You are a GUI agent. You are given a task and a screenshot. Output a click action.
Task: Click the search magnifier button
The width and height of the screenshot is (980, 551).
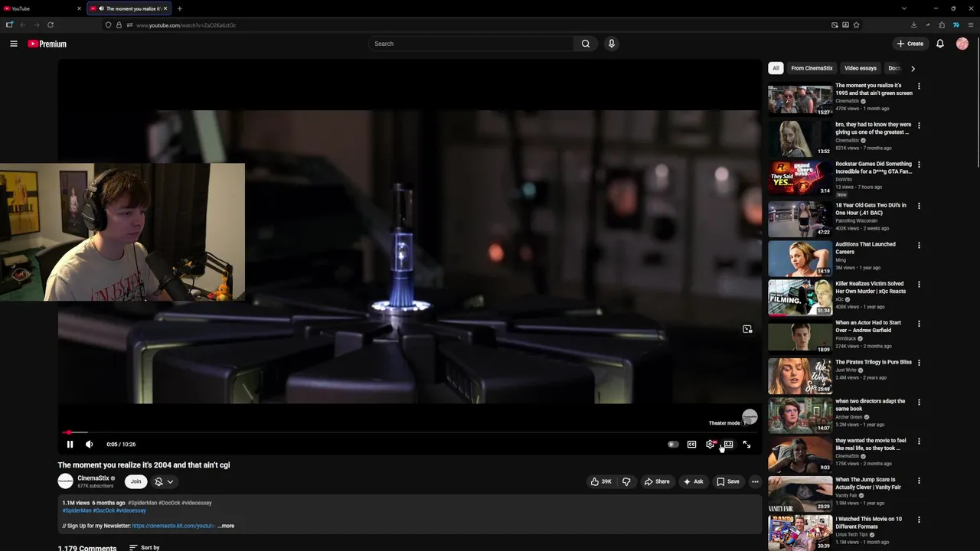(x=586, y=44)
